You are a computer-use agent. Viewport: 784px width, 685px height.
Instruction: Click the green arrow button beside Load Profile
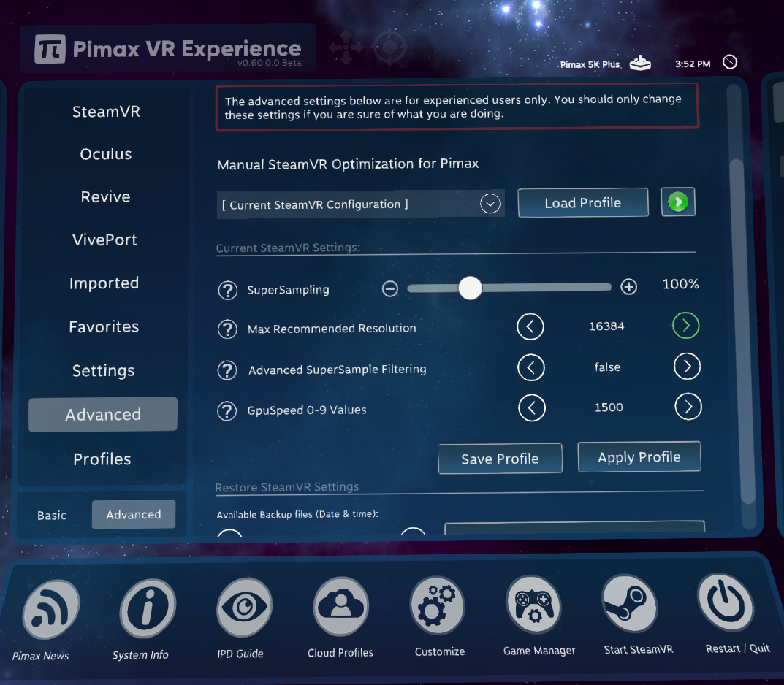[x=678, y=202]
